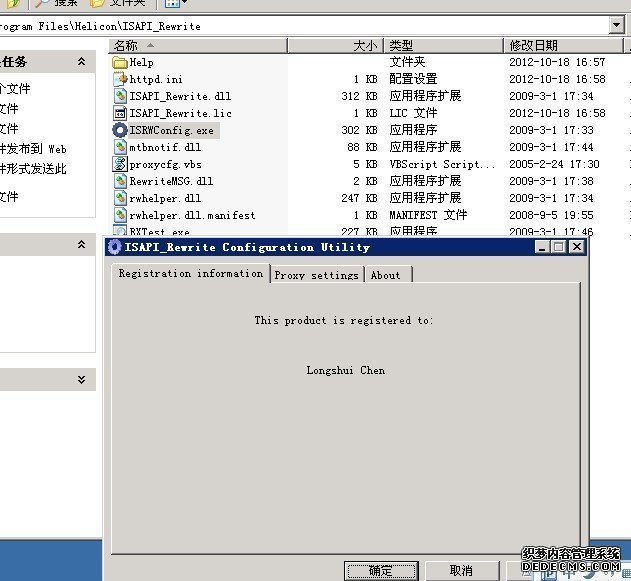Select the ISAPI_Rewrite.lic file icon
Image resolution: width=631 pixels, height=581 pixels.
click(x=120, y=113)
